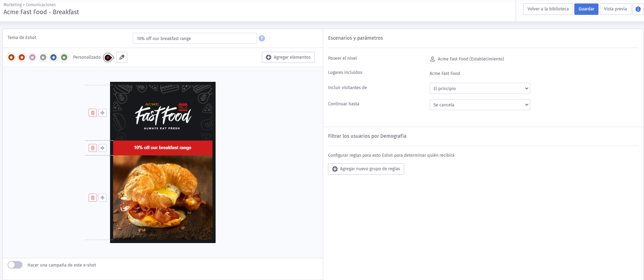Open the 'Continuar hasta' dropdown
Screen dimensions: 644x280
point(480,105)
